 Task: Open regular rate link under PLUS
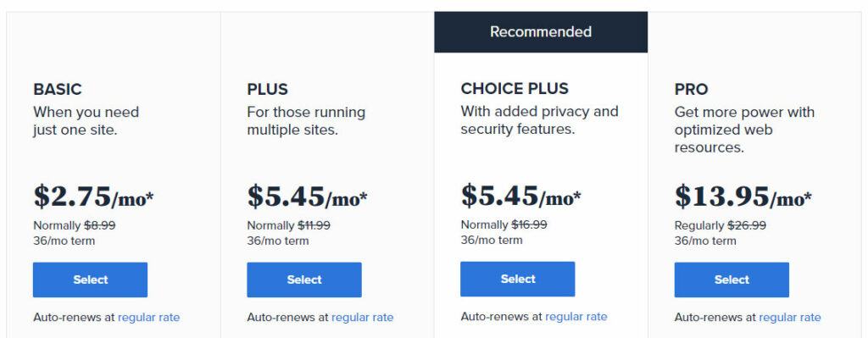pyautogui.click(x=363, y=318)
